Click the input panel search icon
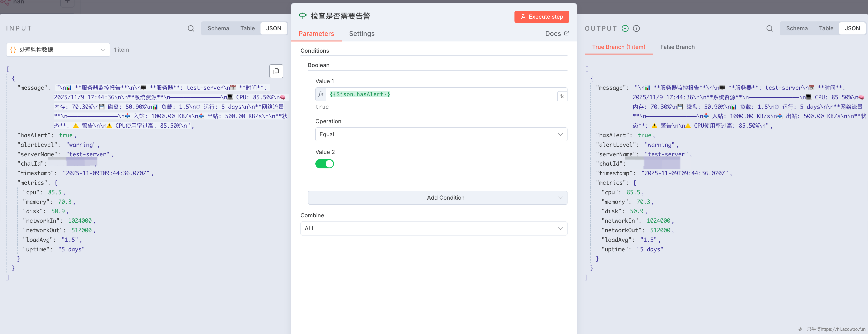Screen dimensions: 868x334 click(191, 28)
